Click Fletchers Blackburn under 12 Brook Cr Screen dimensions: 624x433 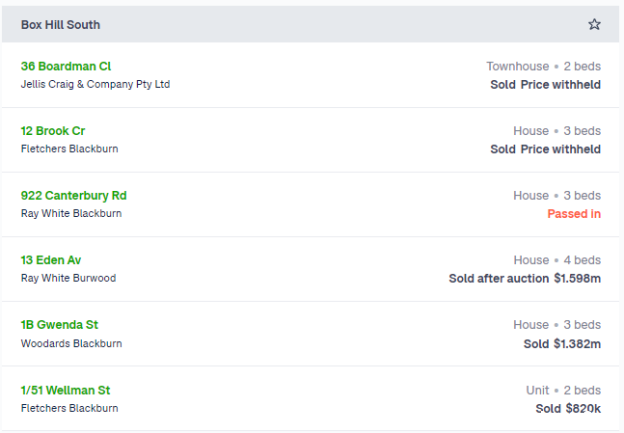click(70, 149)
